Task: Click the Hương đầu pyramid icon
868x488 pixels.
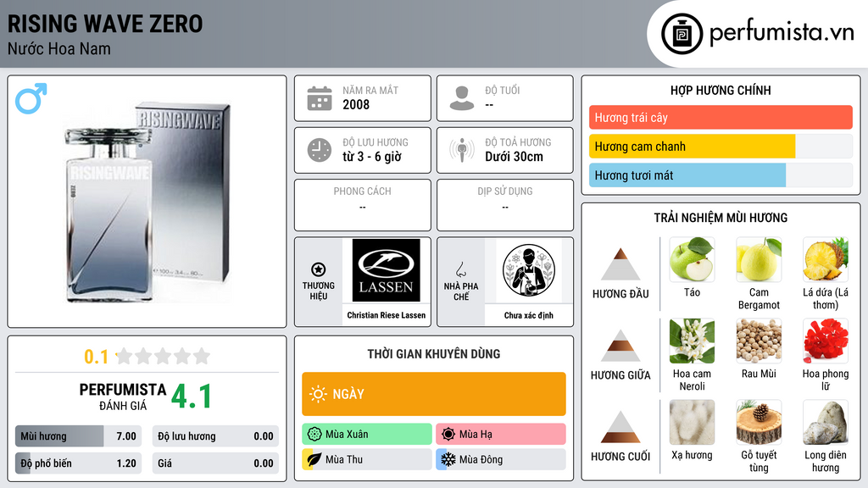Action: tap(620, 264)
